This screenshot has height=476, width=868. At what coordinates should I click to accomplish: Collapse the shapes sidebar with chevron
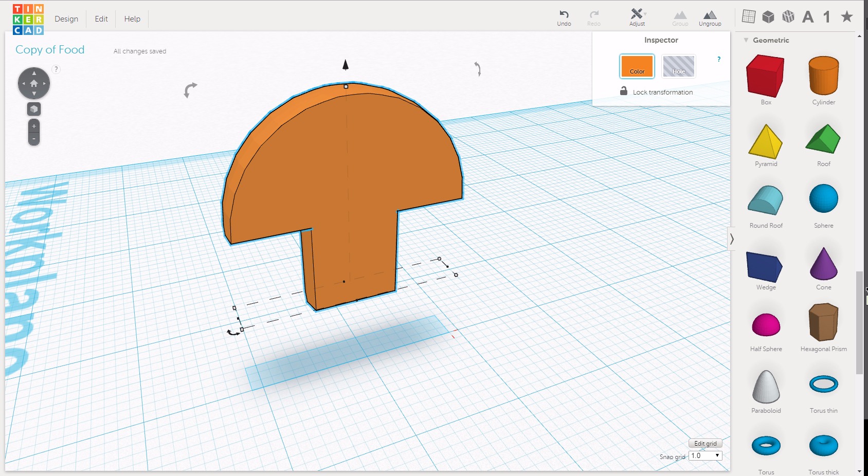732,239
